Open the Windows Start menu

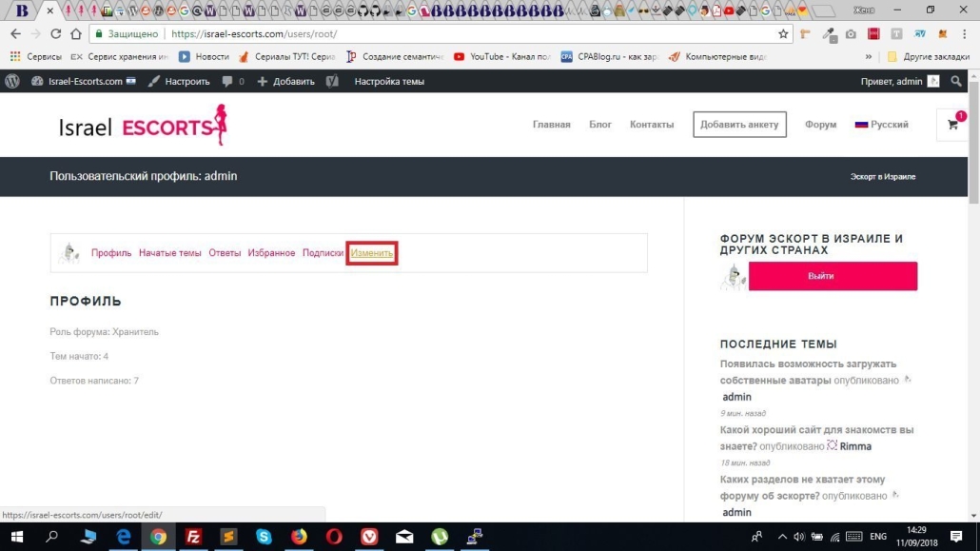click(x=17, y=537)
